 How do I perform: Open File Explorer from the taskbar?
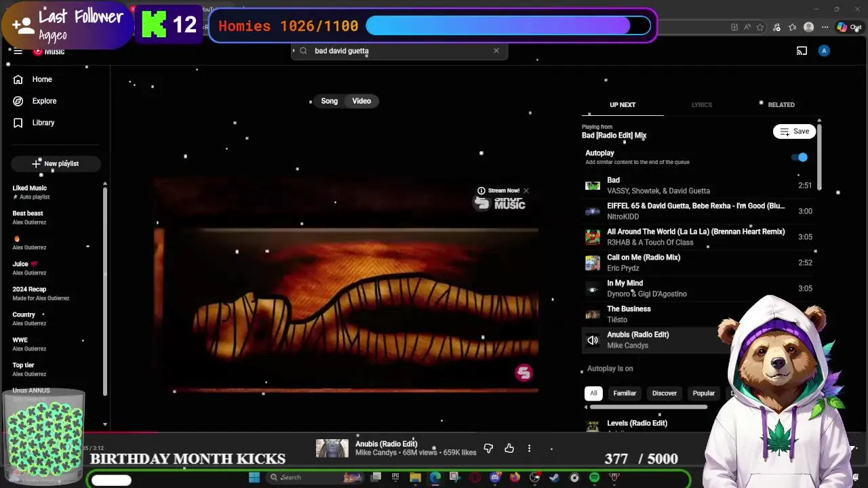pyautogui.click(x=415, y=477)
